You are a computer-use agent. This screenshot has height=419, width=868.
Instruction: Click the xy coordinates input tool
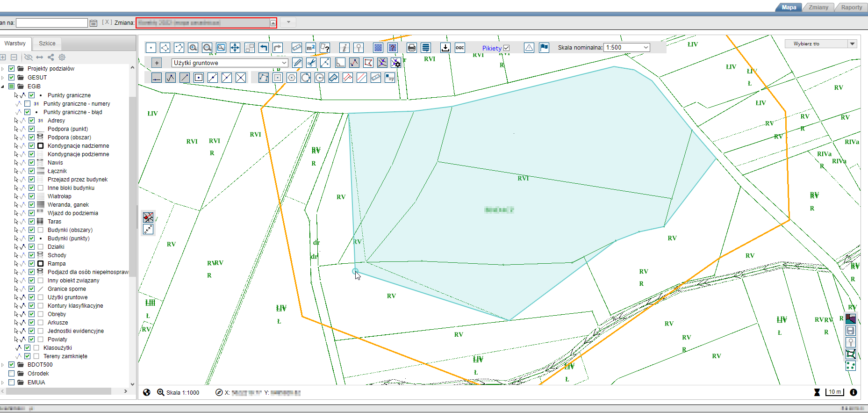click(390, 78)
